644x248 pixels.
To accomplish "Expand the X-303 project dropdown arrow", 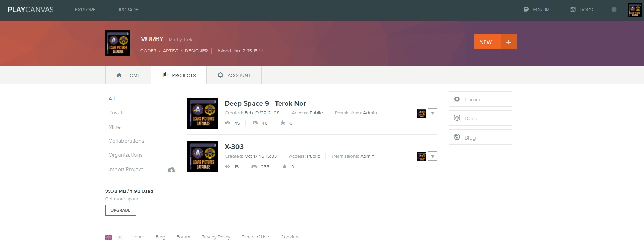I will 433,156.
